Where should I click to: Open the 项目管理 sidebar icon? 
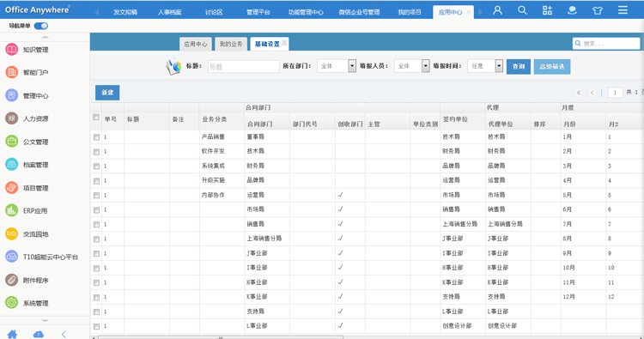[x=11, y=188]
